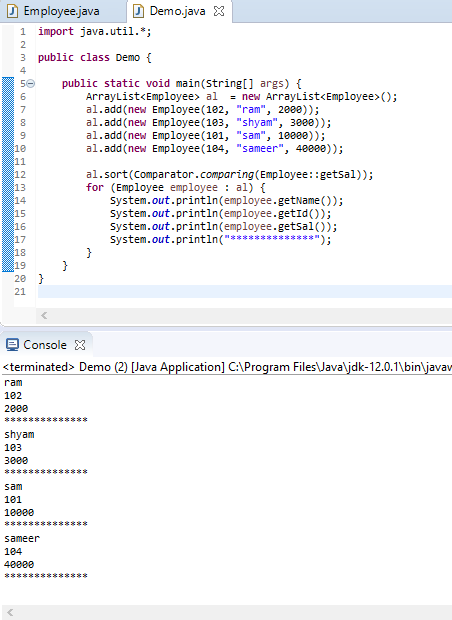The height and width of the screenshot is (620, 452).
Task: Click line number 1 in the gutter
Action: click(23, 31)
